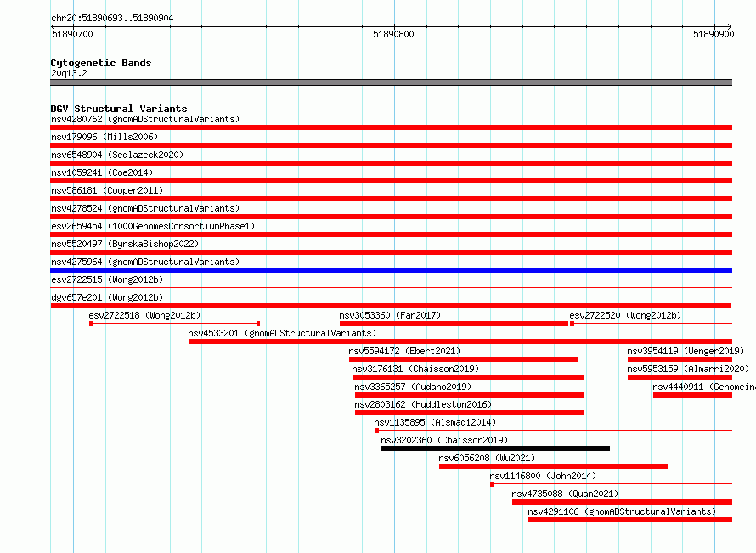This screenshot has width=756, height=553.
Task: Select nsv4275964 gnomADStructuralVariants label
Action: coord(145,262)
